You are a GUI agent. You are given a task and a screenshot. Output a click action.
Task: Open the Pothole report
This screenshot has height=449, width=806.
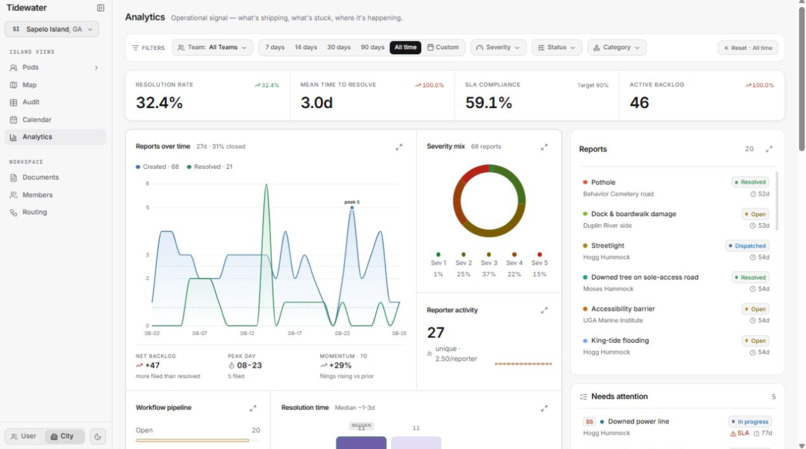pos(676,188)
